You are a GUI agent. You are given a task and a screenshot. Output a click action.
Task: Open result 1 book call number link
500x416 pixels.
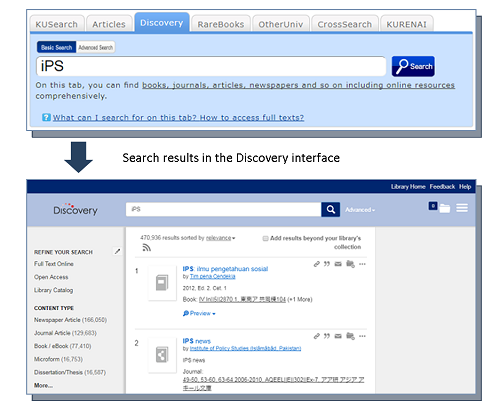(x=242, y=299)
